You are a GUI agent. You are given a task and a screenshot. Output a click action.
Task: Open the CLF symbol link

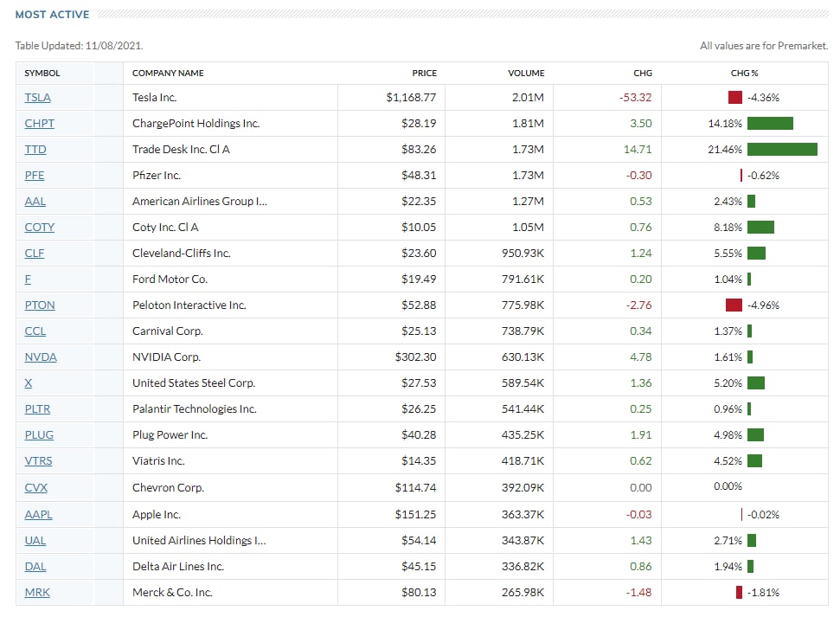coord(35,253)
